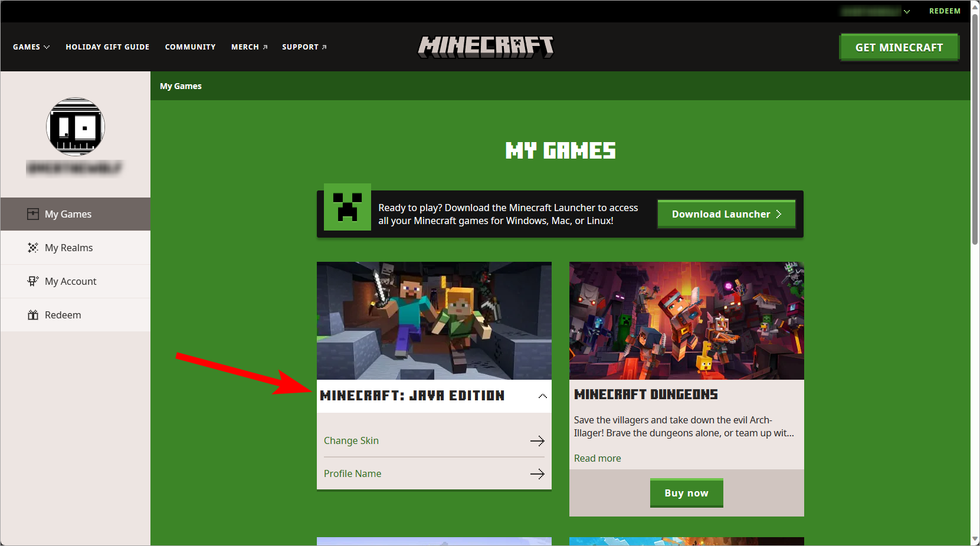
Task: Click the Creeper face launcher icon
Action: pyautogui.click(x=348, y=207)
